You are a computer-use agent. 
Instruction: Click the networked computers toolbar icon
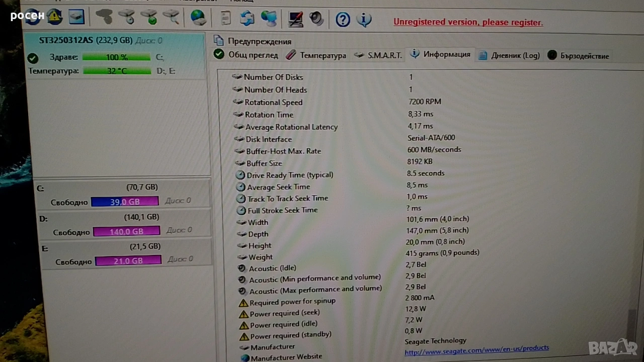coord(269,19)
